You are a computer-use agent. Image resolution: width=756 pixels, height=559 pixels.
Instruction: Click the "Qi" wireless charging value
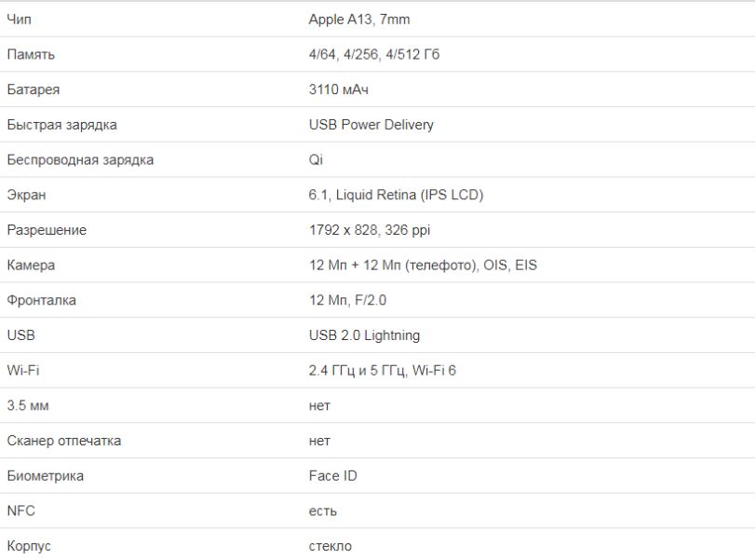[316, 160]
